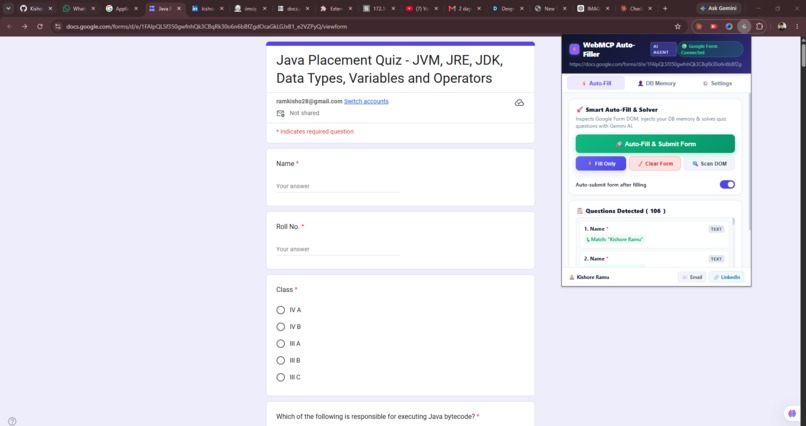Open the Chrome three-dot menu
The height and width of the screenshot is (426, 806).
[x=797, y=27]
